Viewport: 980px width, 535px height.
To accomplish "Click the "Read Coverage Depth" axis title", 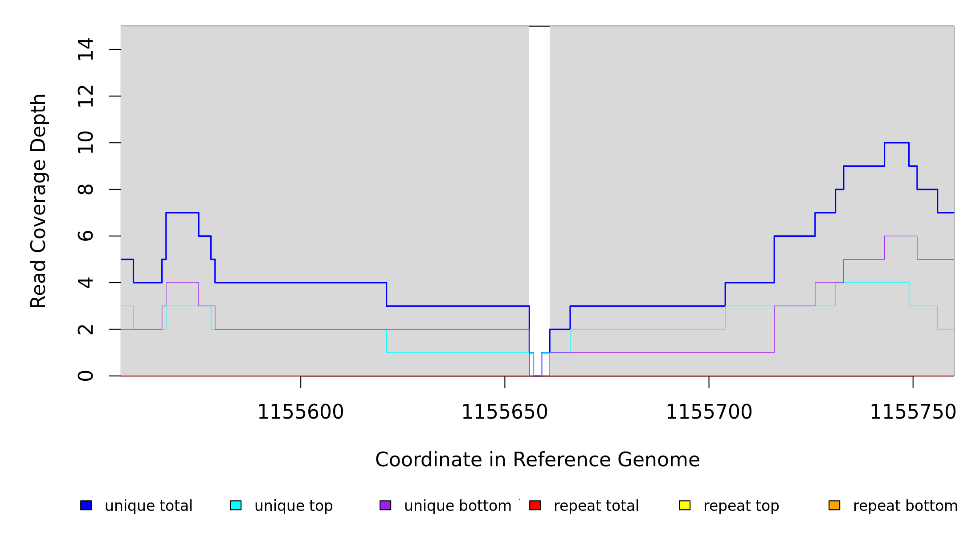I will 38,201.
